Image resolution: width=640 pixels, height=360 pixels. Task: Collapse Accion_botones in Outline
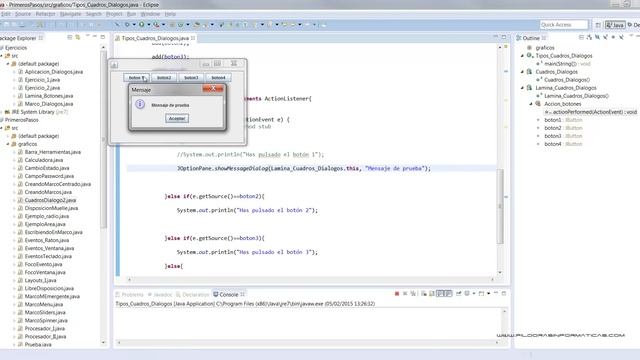click(x=531, y=104)
